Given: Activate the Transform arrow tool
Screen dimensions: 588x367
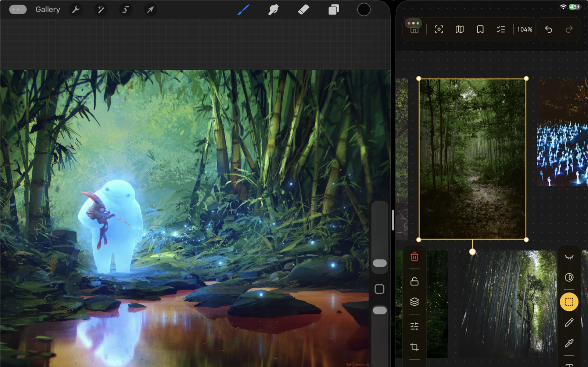Looking at the screenshot, I should point(150,10).
